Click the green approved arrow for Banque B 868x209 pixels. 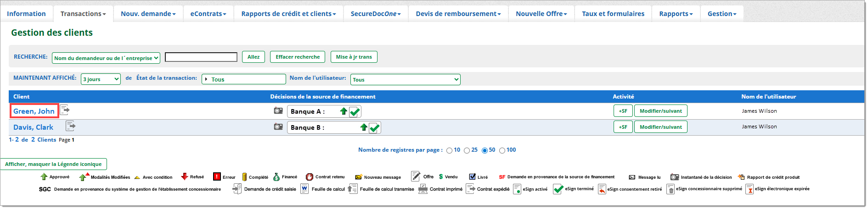[364, 127]
